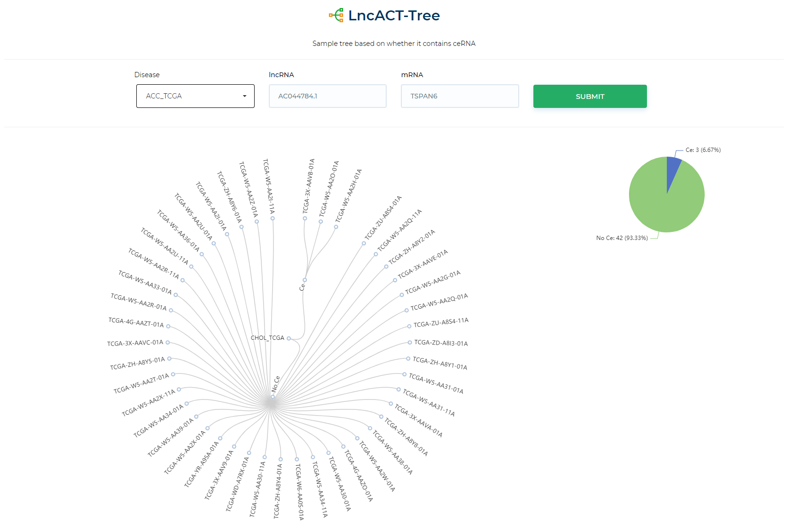Select the TCGA-W5-AA2O-01A sample node
This screenshot has width=788, height=532.
coord(320,222)
